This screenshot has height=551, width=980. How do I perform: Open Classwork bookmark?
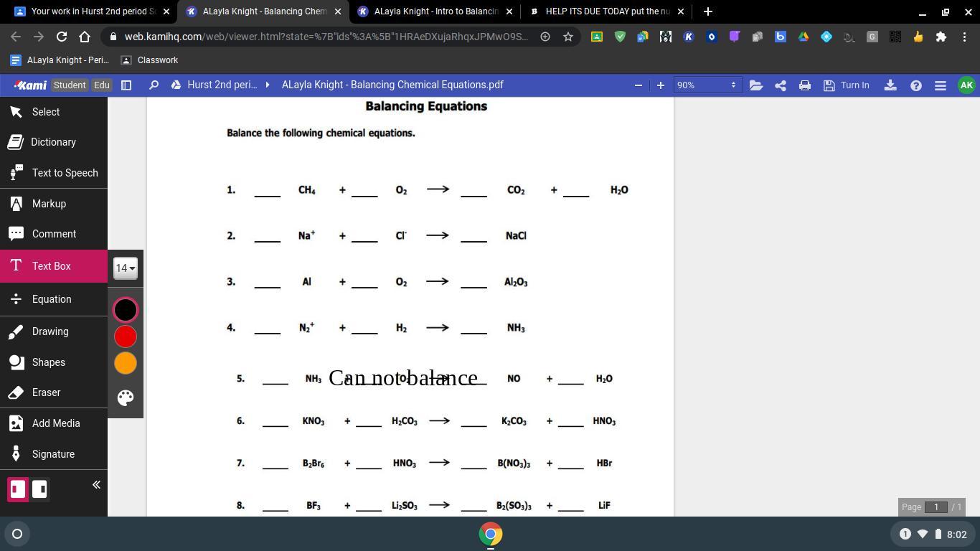click(x=149, y=60)
